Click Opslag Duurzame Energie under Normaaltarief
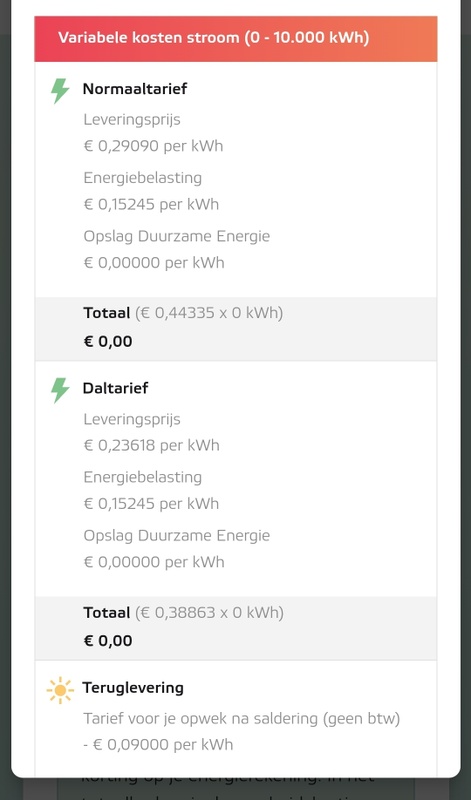Viewport: 471px width, 800px height. coord(177,236)
